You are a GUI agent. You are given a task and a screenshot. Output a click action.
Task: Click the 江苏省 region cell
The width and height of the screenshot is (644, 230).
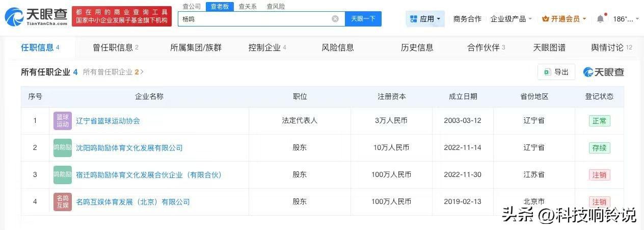(x=534, y=175)
